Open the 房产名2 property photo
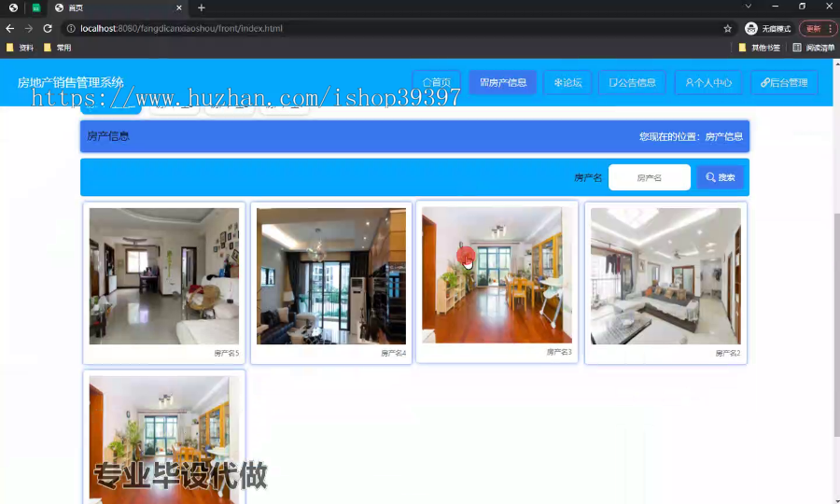This screenshot has height=504, width=840. (665, 276)
